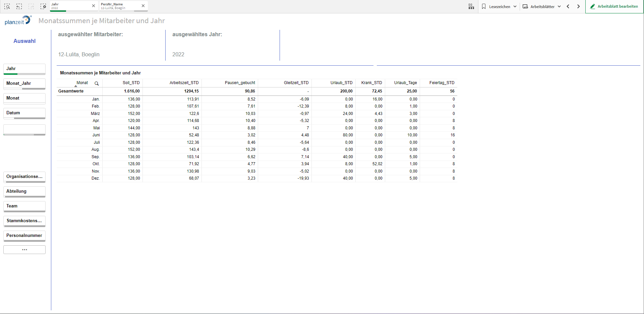Open the selections tool grid icon
Image resolution: width=644 pixels, height=314 pixels.
(x=471, y=6)
